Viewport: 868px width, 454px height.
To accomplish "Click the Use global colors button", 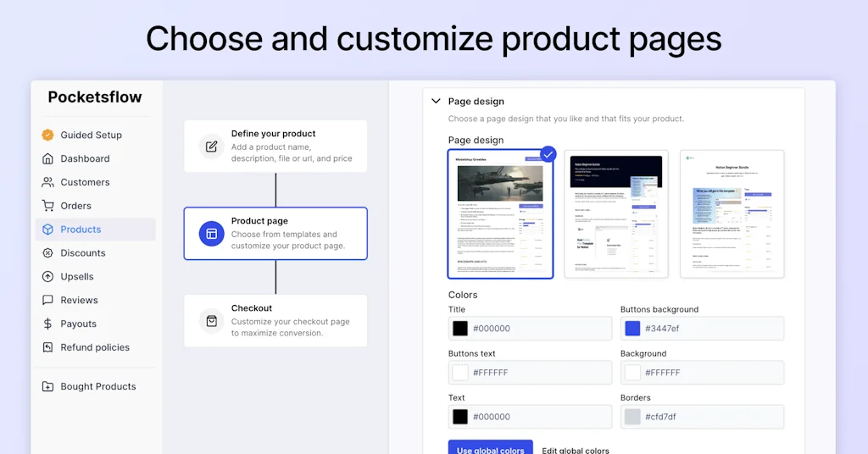I will pyautogui.click(x=490, y=447).
